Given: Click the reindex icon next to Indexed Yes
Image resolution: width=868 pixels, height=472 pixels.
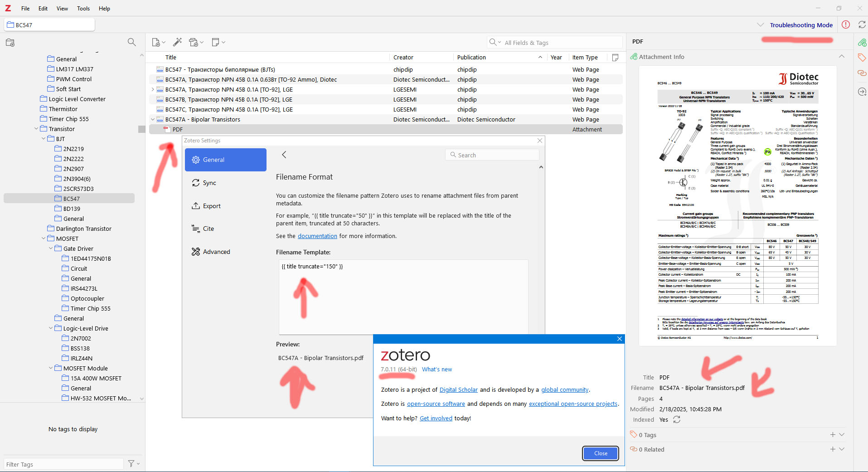Looking at the screenshot, I should click(x=677, y=419).
